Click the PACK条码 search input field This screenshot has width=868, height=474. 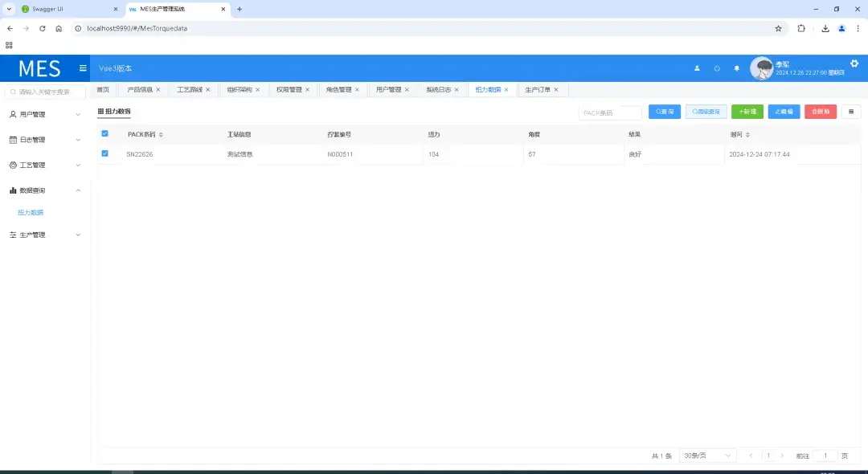pyautogui.click(x=610, y=112)
